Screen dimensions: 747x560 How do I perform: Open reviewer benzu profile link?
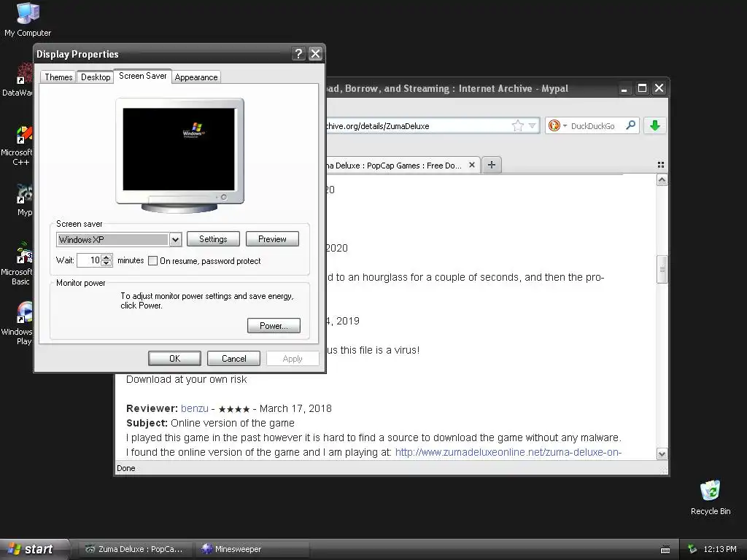(x=194, y=408)
